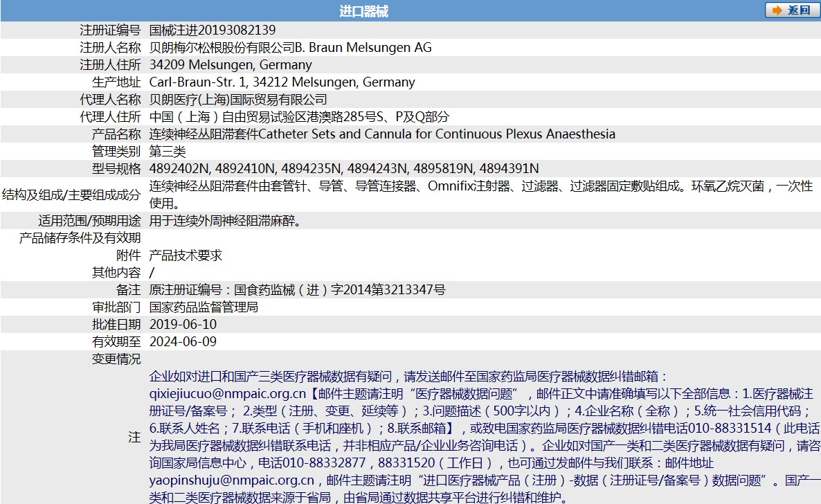This screenshot has height=504, width=821.
Task: Select the 有效期至 label
Action: tap(116, 341)
